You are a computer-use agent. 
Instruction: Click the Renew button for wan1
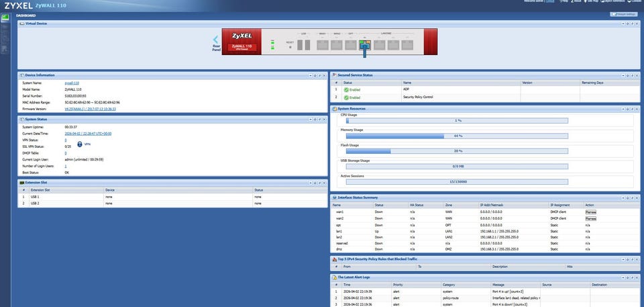click(x=590, y=212)
